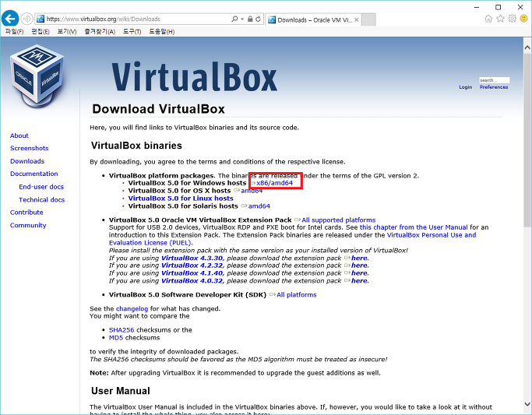Open the Tools gear icon
This screenshot has height=415, width=532.
[512, 19]
